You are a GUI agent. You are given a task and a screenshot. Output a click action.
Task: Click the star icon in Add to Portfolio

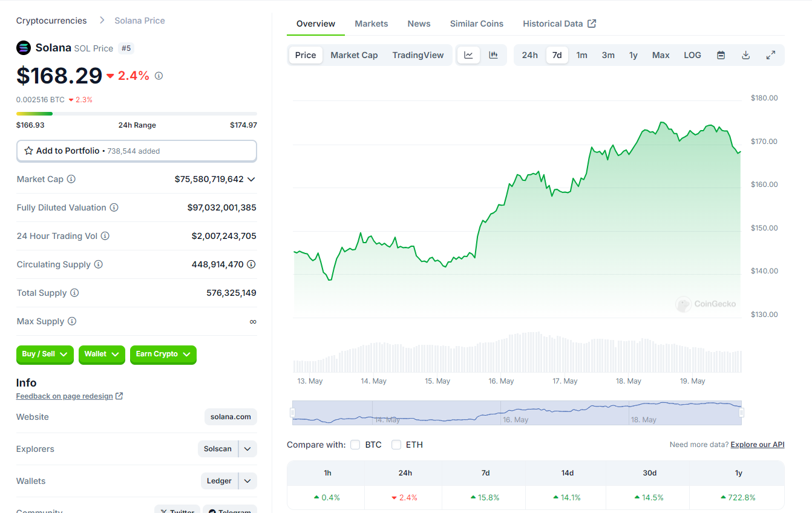pos(28,151)
